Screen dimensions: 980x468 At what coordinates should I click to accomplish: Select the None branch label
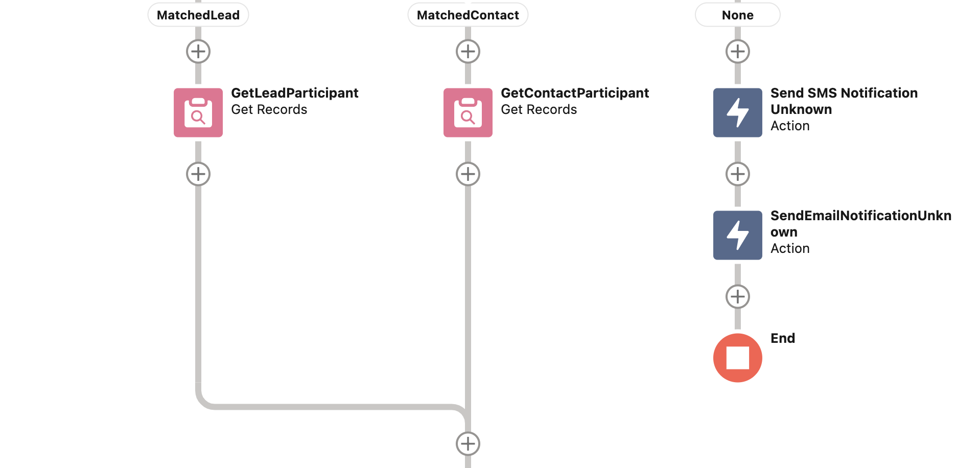tap(737, 15)
